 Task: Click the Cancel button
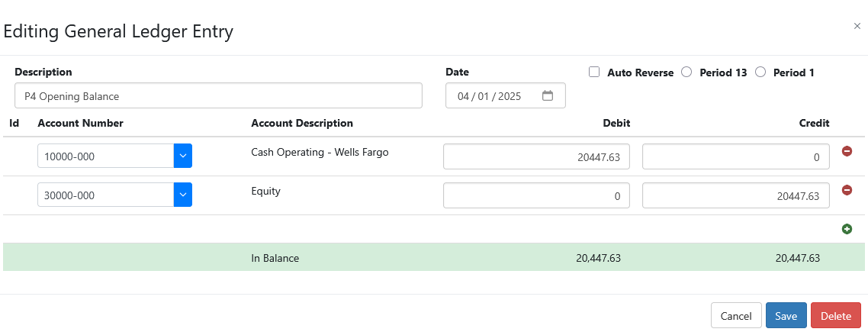pyautogui.click(x=736, y=316)
